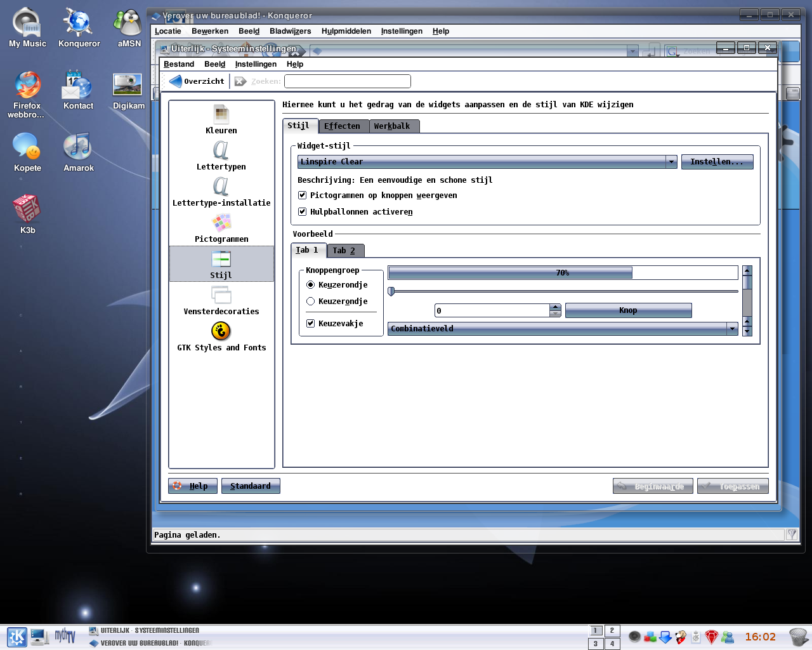
Task: Open GTK Styles and Fonts module
Action: pos(221,336)
